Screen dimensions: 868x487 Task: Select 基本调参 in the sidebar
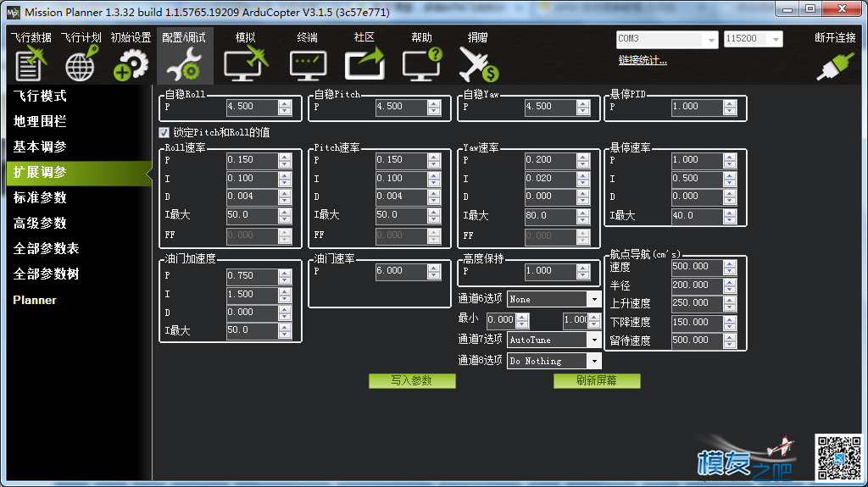point(40,147)
